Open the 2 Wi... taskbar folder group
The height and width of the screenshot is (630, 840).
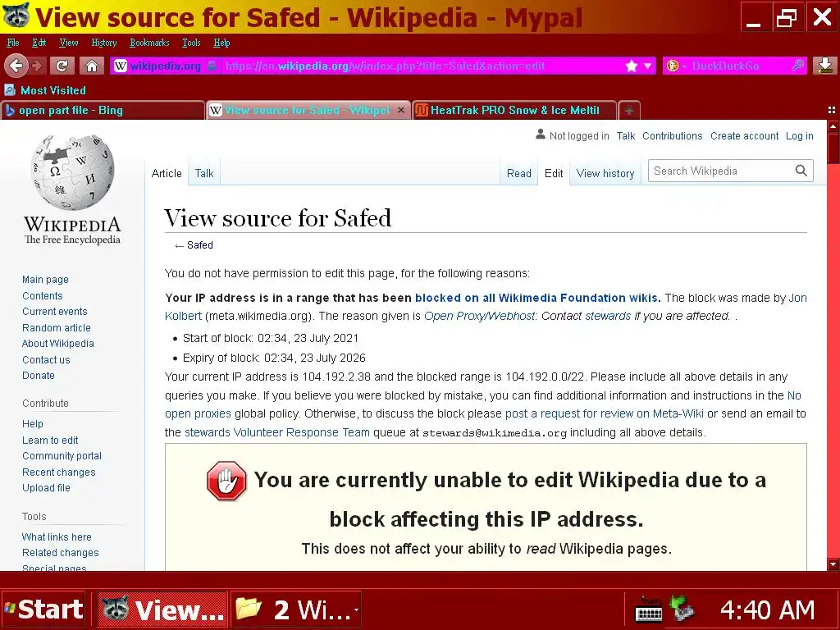[x=296, y=609]
